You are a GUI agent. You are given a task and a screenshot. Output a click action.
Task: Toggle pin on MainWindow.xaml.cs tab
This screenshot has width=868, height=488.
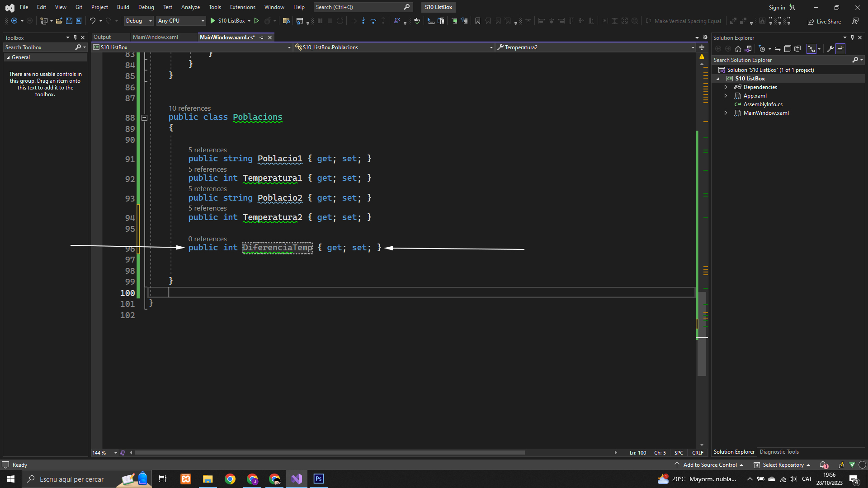(x=262, y=38)
